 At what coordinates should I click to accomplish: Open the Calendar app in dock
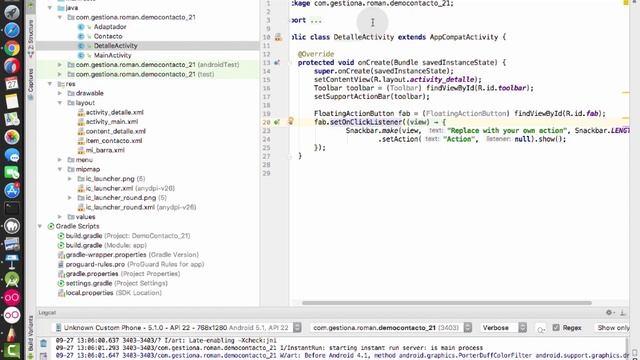point(12,83)
